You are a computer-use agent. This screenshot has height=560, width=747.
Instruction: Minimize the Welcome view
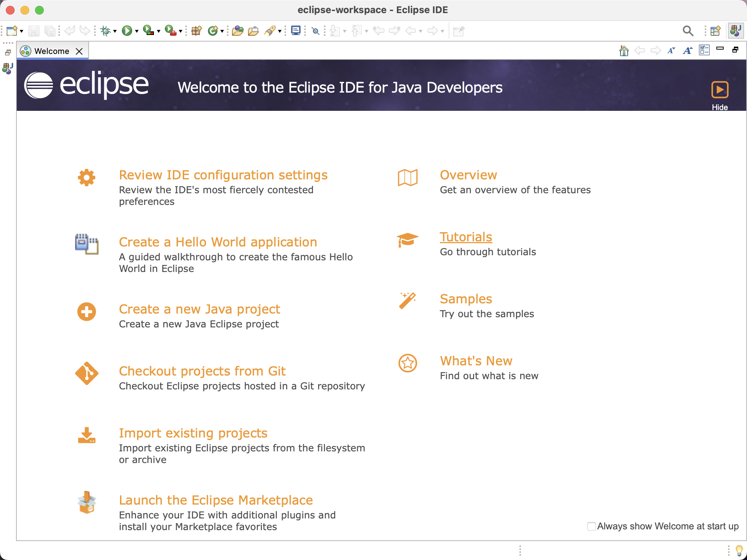pyautogui.click(x=720, y=48)
